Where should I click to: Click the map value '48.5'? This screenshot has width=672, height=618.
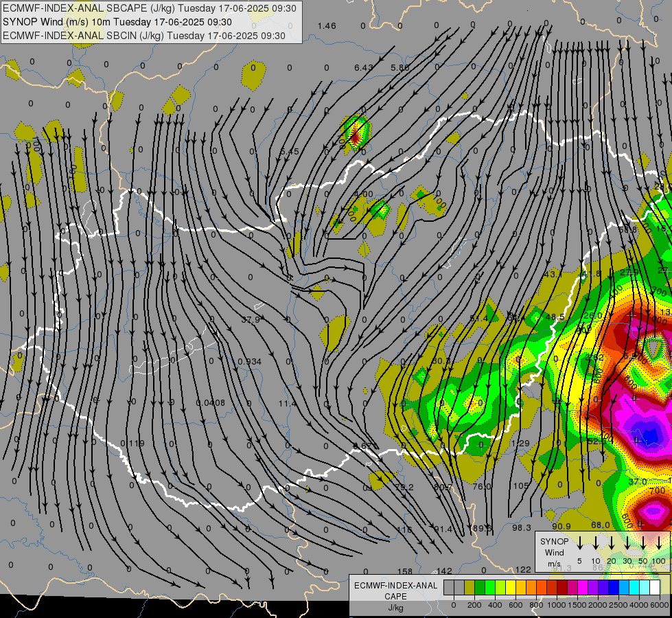tap(555, 317)
